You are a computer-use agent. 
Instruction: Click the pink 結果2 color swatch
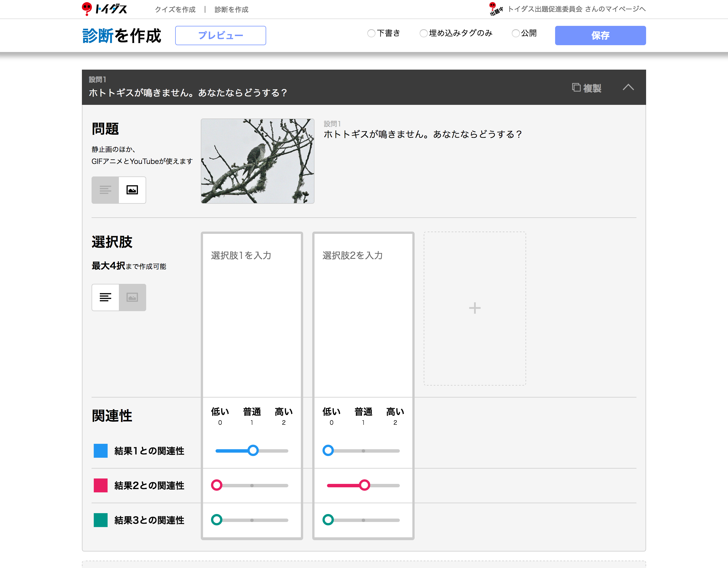click(x=100, y=485)
